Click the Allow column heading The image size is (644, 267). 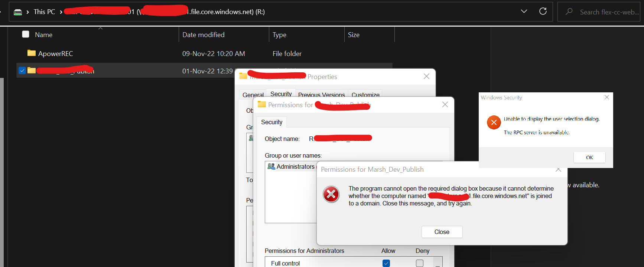coord(388,251)
